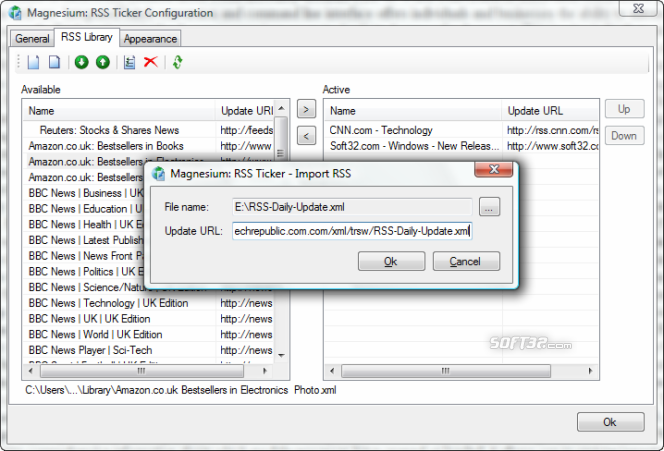The height and width of the screenshot is (451, 664).
Task: Select 'BBC News | Science/Nature' row
Action: click(x=85, y=288)
